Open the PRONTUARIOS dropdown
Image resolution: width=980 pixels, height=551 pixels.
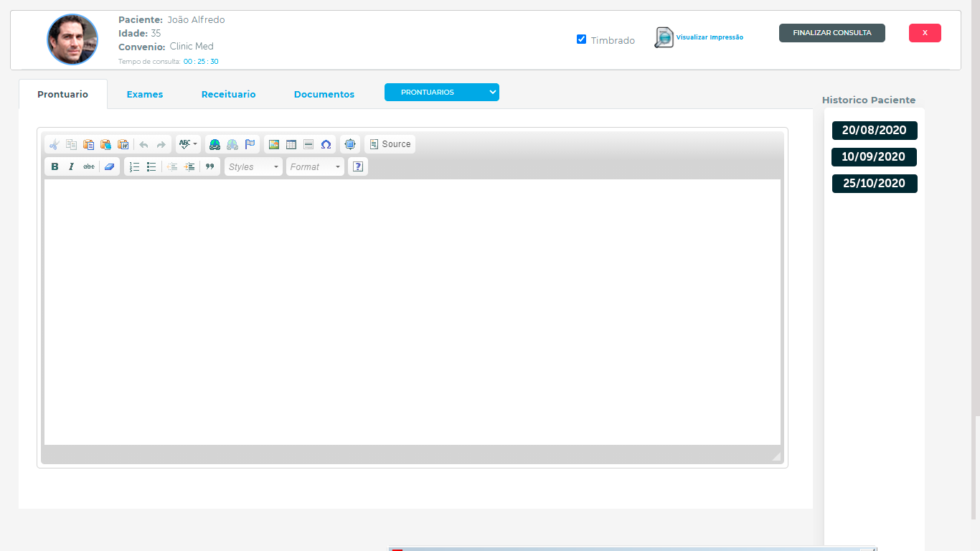click(441, 92)
